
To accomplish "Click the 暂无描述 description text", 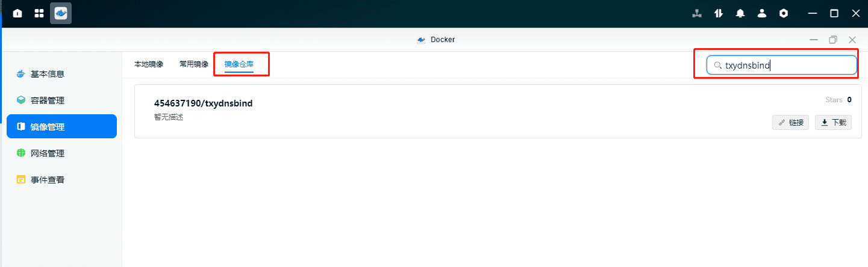I will tap(169, 117).
